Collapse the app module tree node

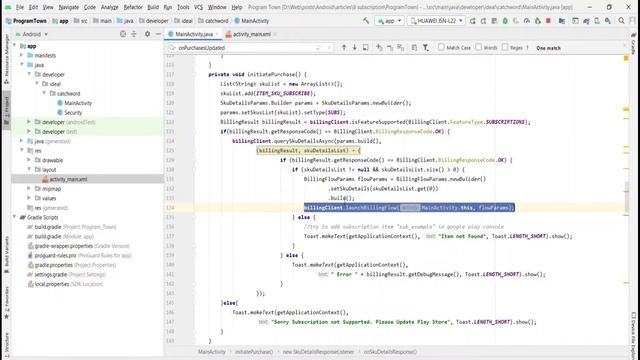(15, 46)
